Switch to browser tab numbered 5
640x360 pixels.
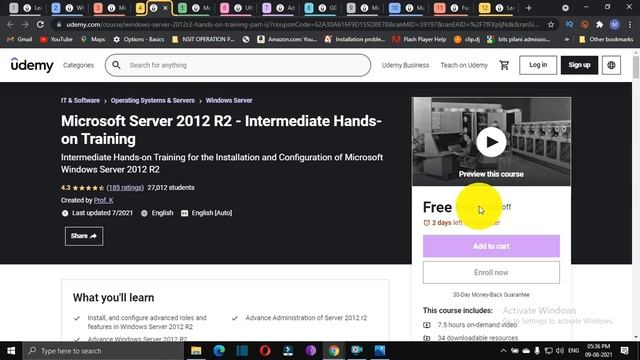tap(194, 8)
